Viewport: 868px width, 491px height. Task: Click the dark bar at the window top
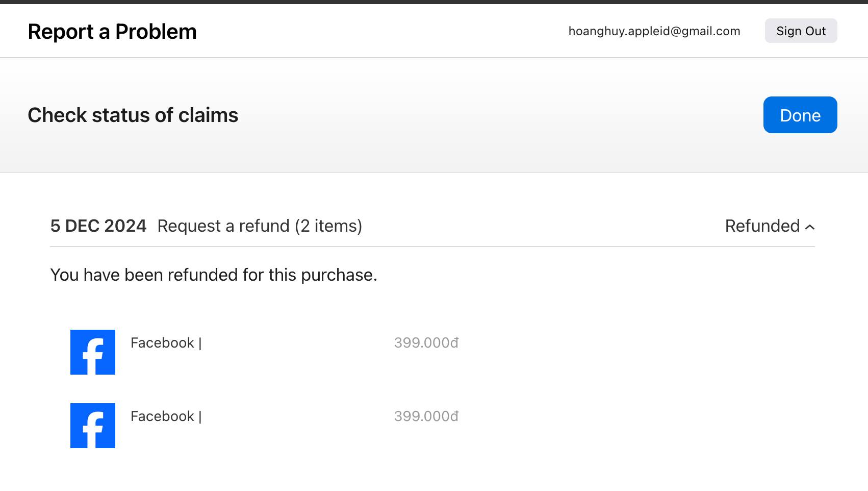(x=433, y=2)
